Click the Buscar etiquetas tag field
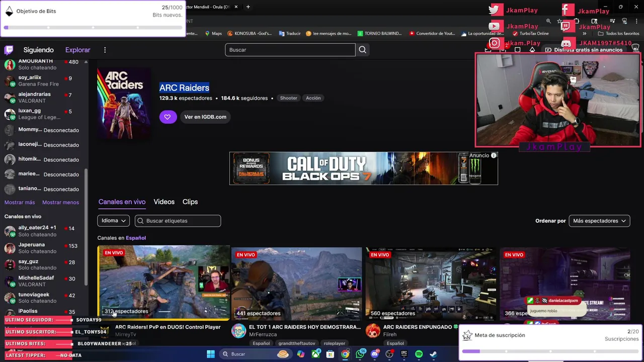 click(178, 221)
